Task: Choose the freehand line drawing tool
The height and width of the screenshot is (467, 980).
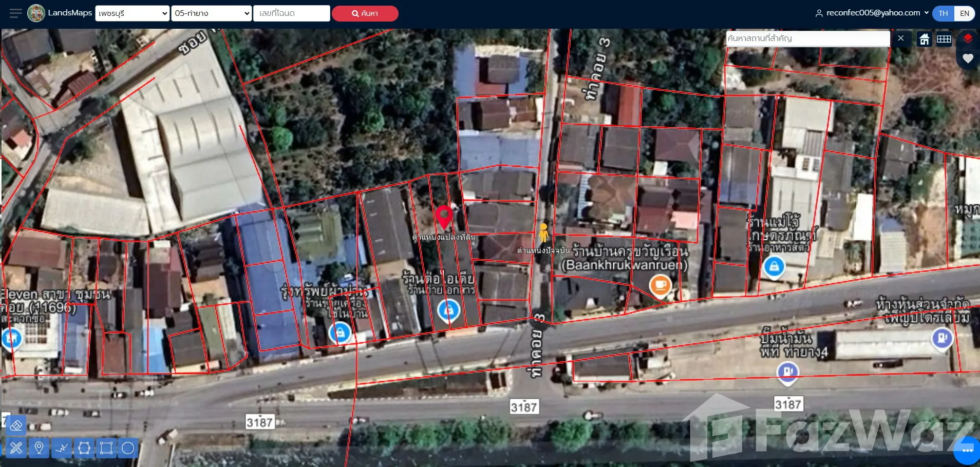Action: point(62,448)
